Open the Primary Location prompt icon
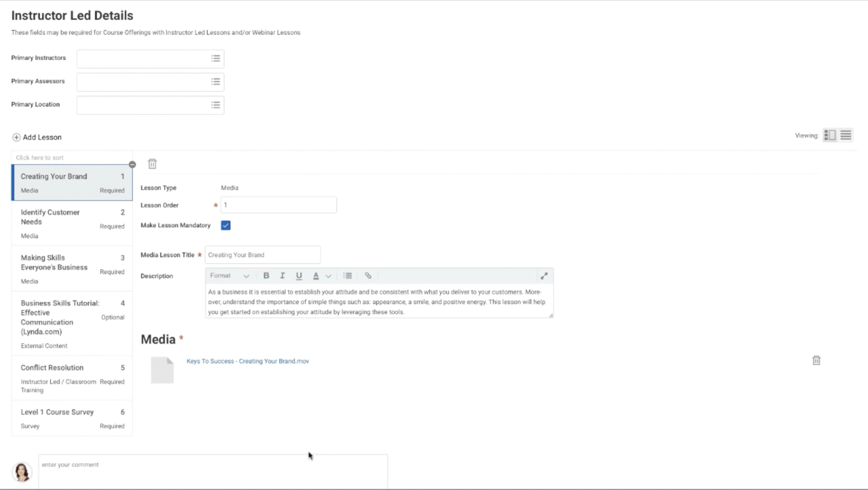Viewport: 868px width, 490px height. point(215,105)
